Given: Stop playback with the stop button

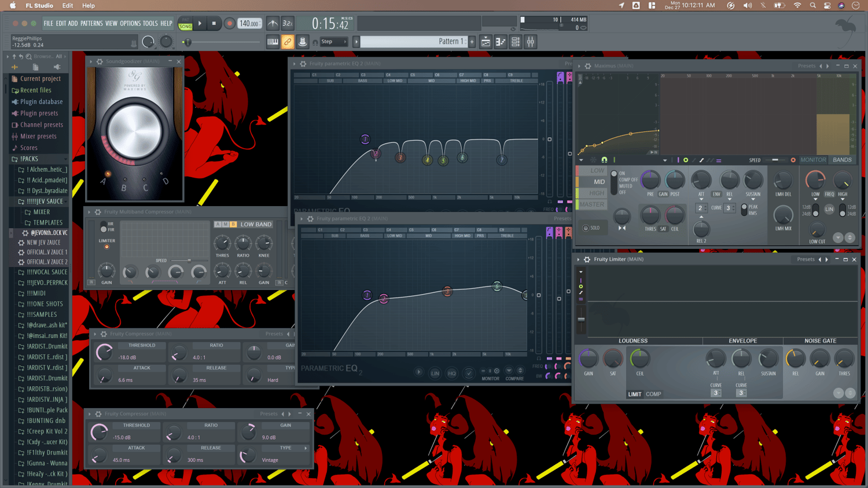Looking at the screenshot, I should point(214,24).
